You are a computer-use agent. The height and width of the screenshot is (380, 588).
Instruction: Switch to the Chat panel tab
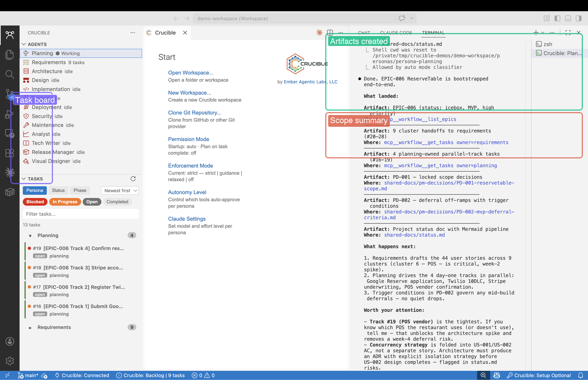pyautogui.click(x=364, y=33)
